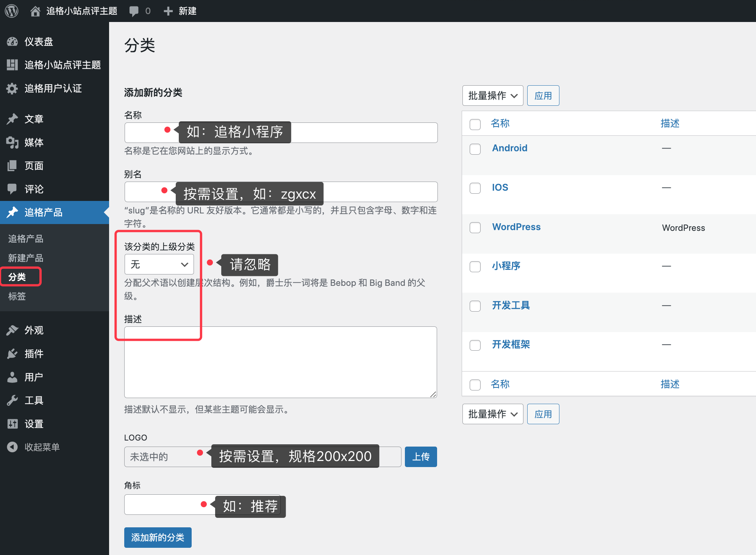This screenshot has width=756, height=555.
Task: Open the 文章 pin icon
Action: (x=12, y=119)
